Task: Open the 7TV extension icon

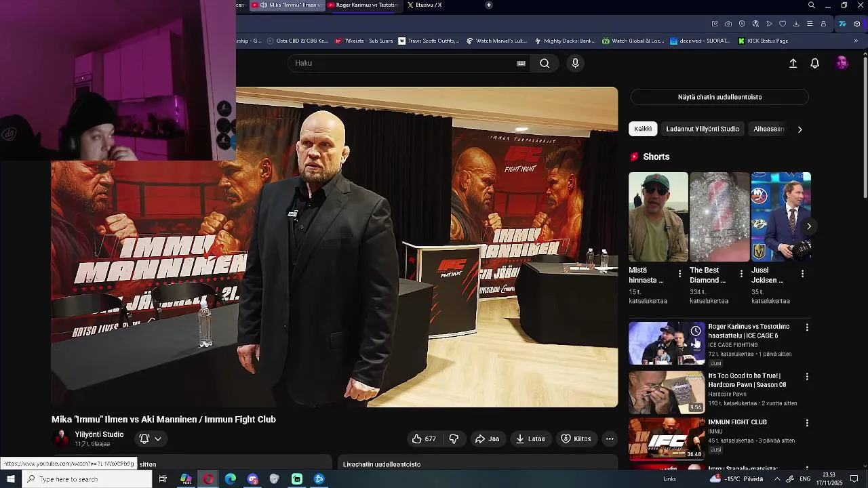Action: pos(842,24)
